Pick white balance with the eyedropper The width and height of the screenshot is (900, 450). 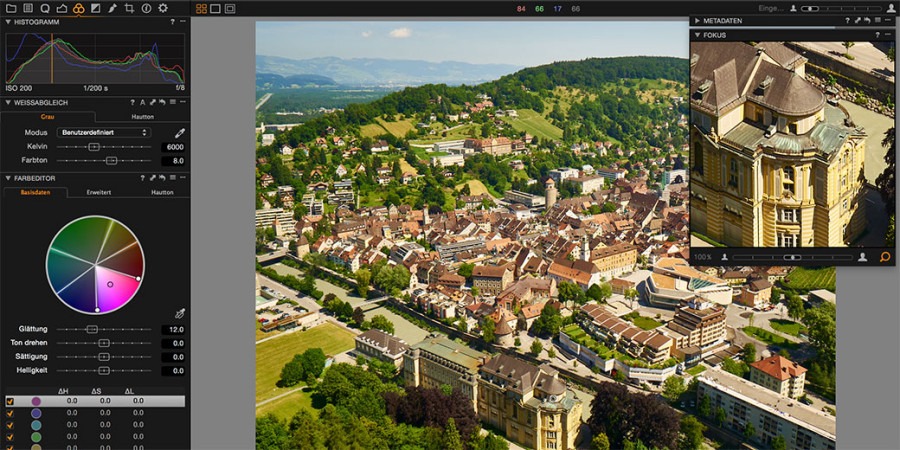coord(180,132)
